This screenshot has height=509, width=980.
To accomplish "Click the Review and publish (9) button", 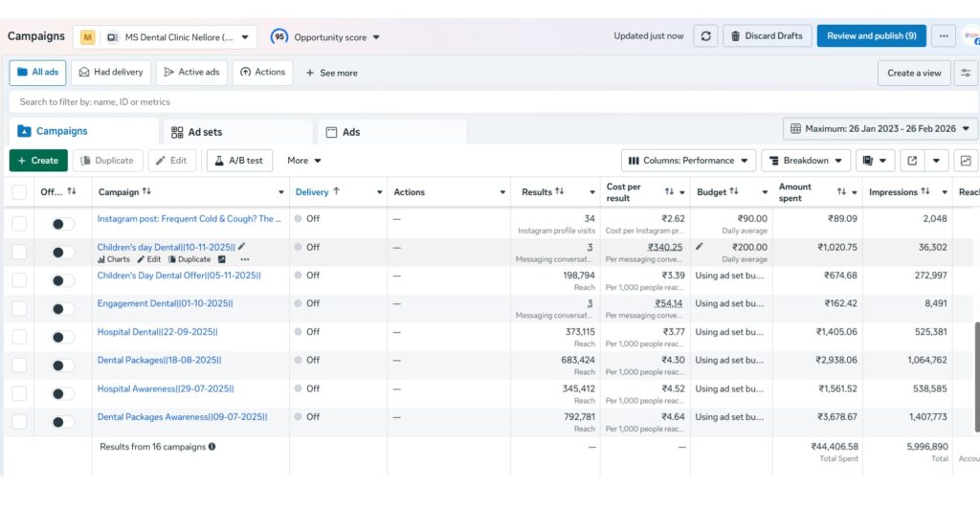I will [871, 36].
